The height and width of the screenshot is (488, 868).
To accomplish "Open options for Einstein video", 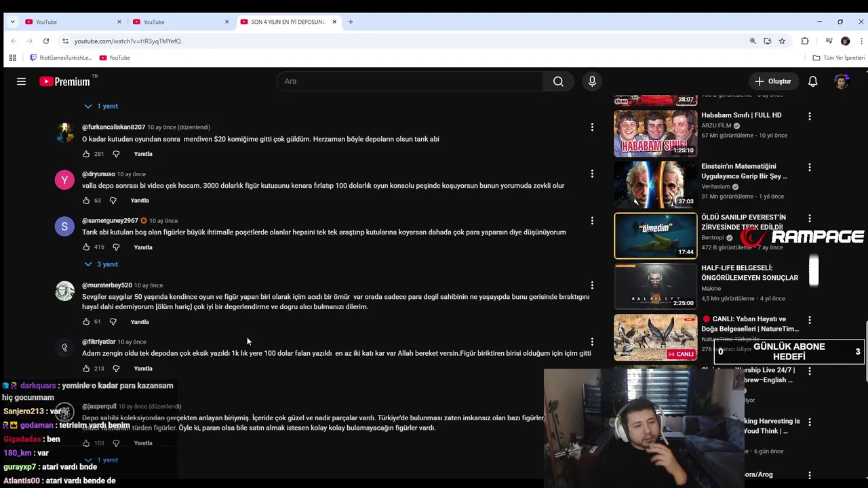I will (809, 167).
